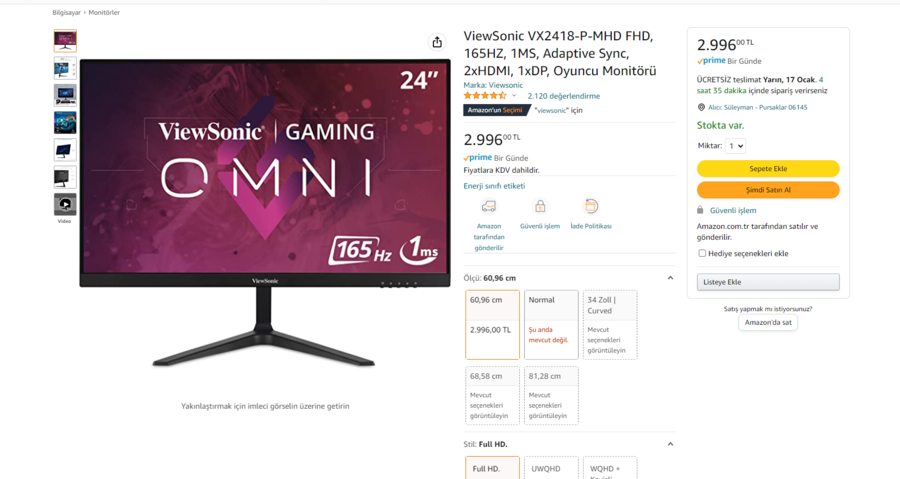900x479 pixels.
Task: Go to Monitörler breadcrumb
Action: click(x=104, y=13)
